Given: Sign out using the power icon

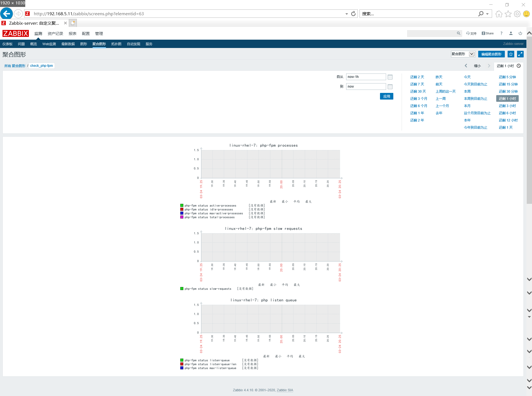Looking at the screenshot, I should point(520,33).
